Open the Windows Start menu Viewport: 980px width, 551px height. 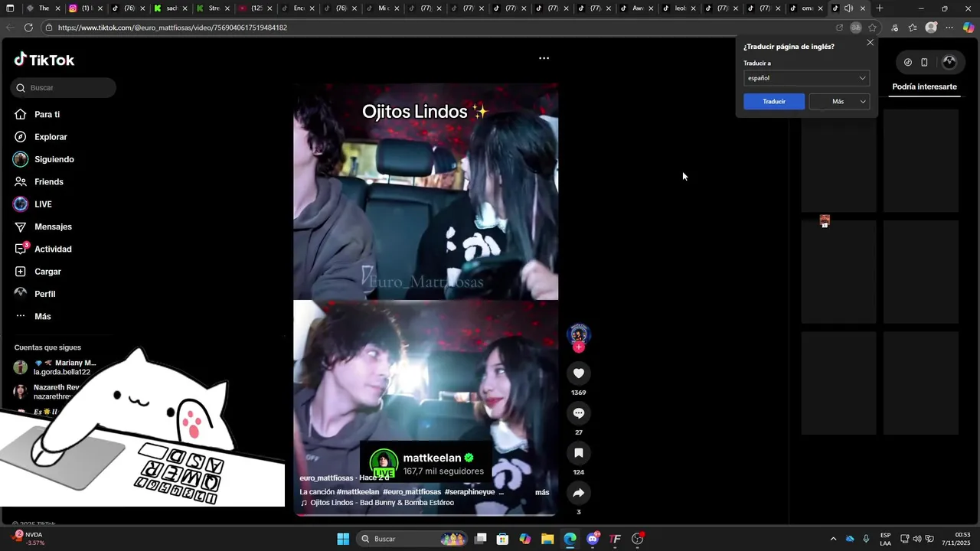343,539
